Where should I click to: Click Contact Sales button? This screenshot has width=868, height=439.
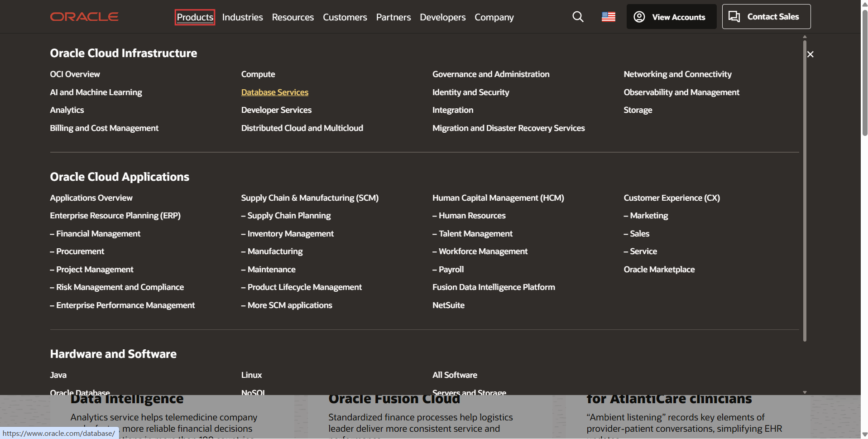point(766,17)
